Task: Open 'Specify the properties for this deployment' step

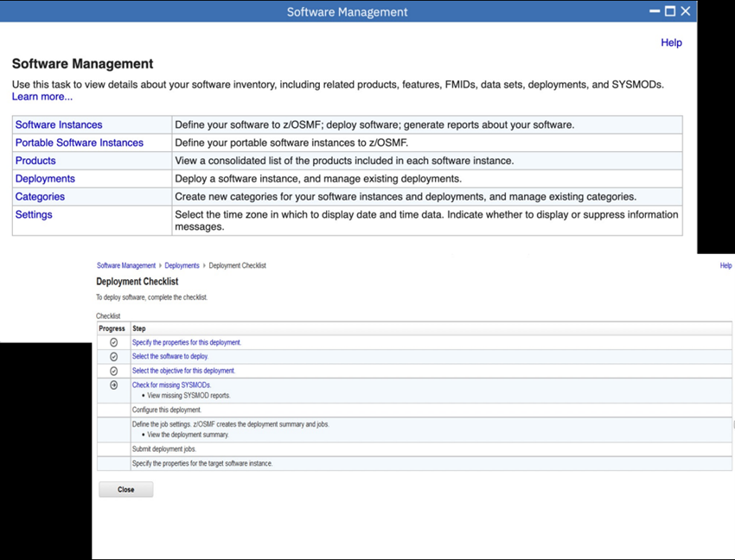Action: (x=187, y=342)
